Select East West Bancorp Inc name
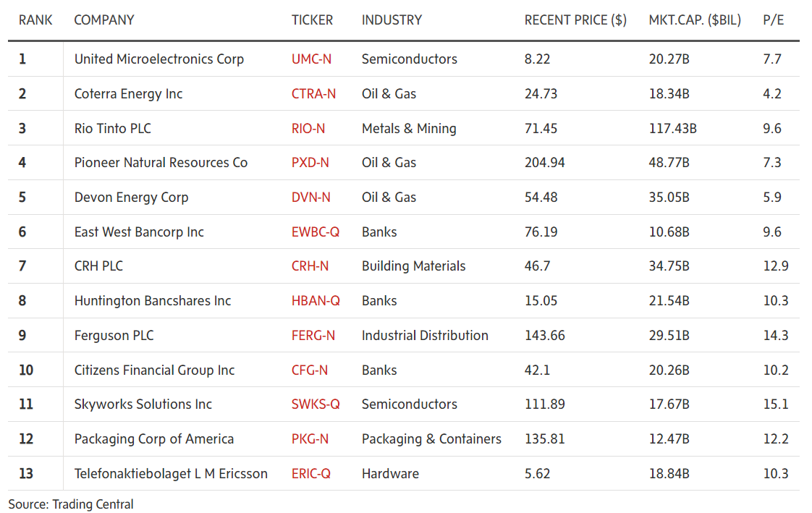Viewport: 812px width, 513px height. point(139,232)
